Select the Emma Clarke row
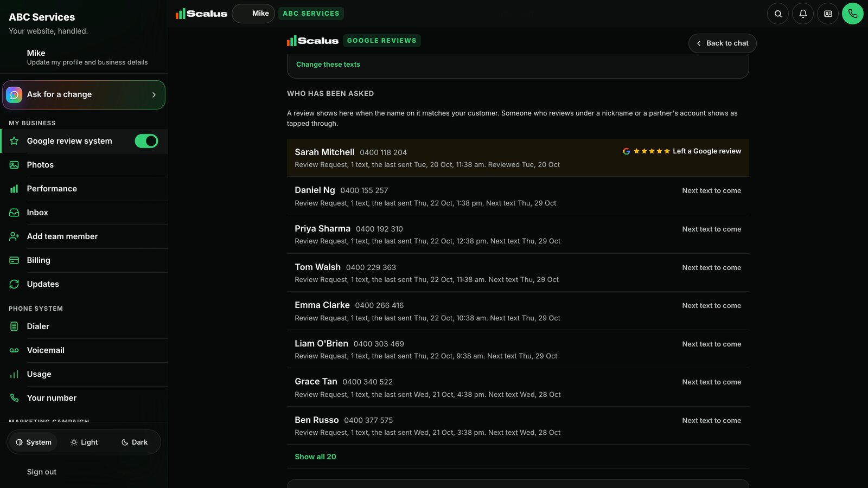The width and height of the screenshot is (868, 488). point(518,311)
